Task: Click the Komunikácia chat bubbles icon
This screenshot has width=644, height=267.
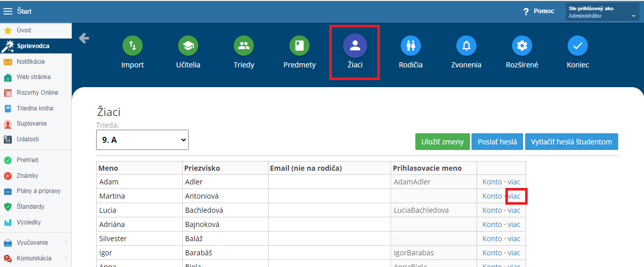Action: point(8,258)
